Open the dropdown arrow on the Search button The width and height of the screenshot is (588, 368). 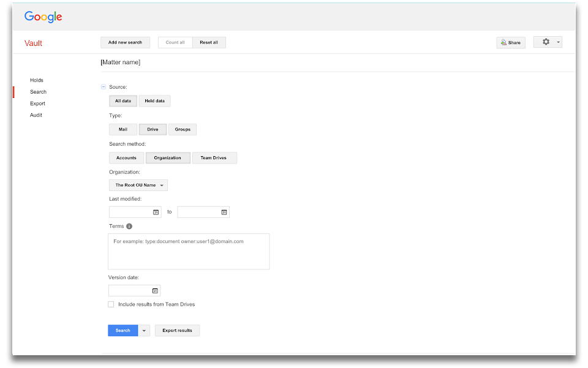[x=143, y=330]
